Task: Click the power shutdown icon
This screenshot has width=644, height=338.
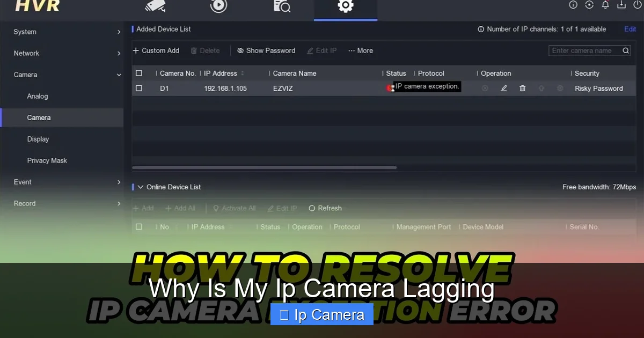Action: tap(638, 5)
